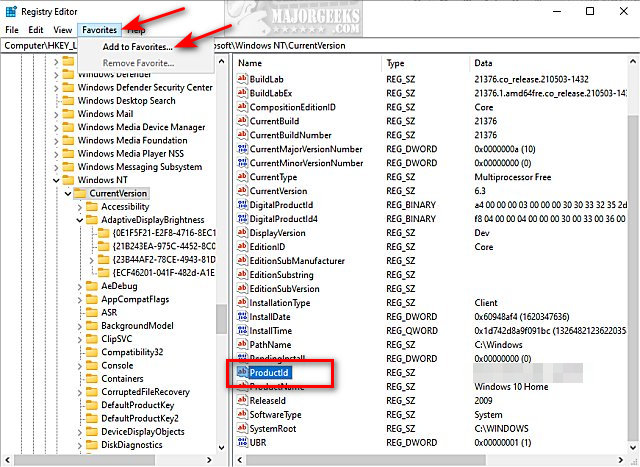Close the open Favorites menu
The width and height of the screenshot is (640, 467).
point(99,30)
